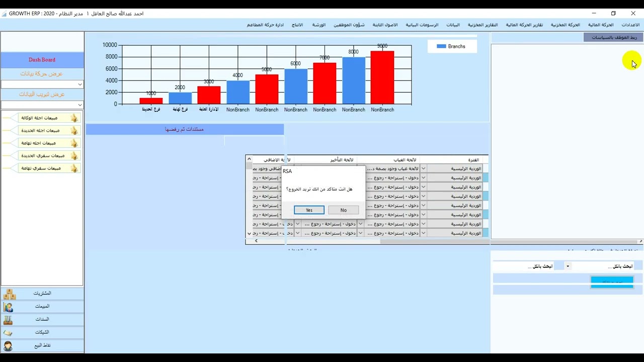Viewport: 644px width, 362px height.
Task: Open the الاصول الثابتة menu
Action: (x=385, y=25)
